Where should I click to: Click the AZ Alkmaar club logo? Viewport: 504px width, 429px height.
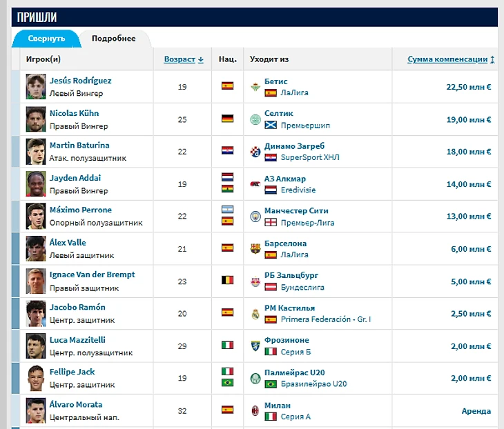(x=255, y=184)
